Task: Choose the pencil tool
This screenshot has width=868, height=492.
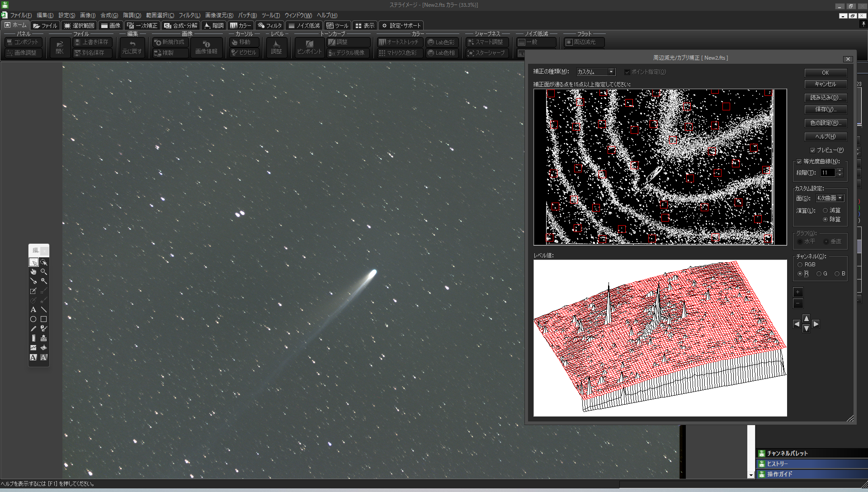Action: (x=33, y=329)
